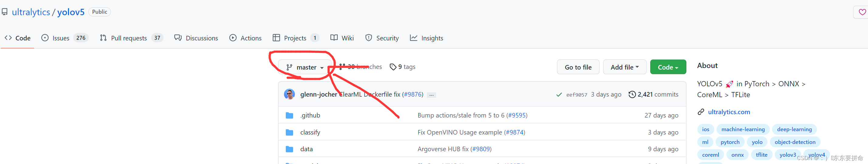Open the Insights tab
The width and height of the screenshot is (868, 164).
pos(426,38)
